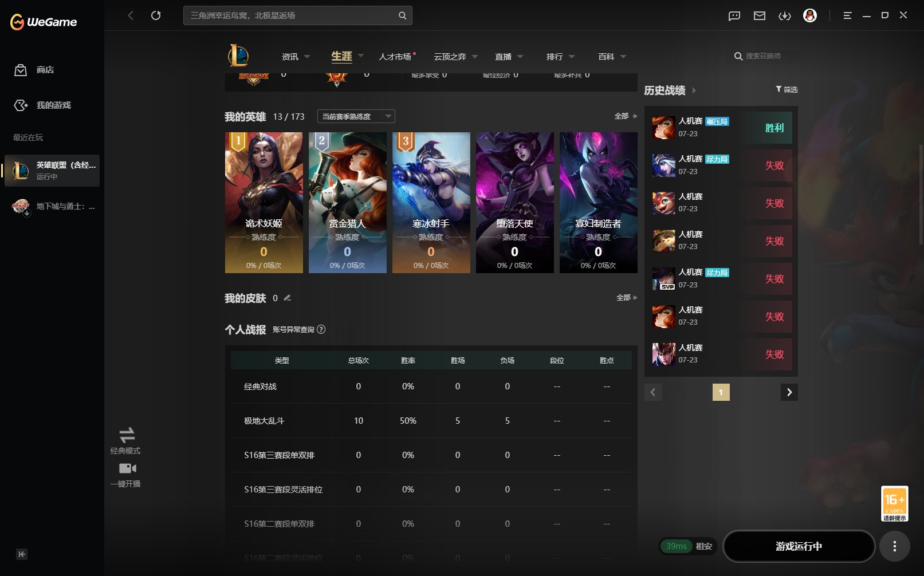This screenshot has height=576, width=924.
Task: Click 筛选 filter in match history
Action: tap(787, 89)
